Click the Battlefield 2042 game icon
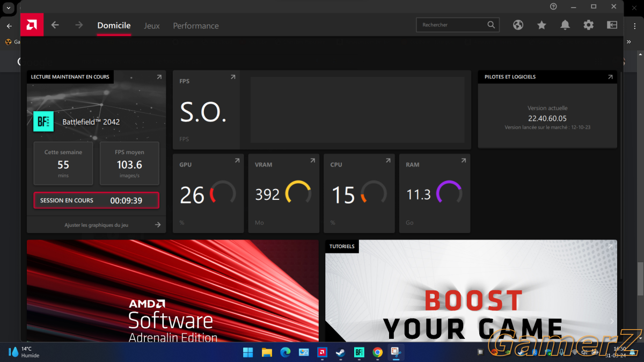The height and width of the screenshot is (362, 644). 43,121
